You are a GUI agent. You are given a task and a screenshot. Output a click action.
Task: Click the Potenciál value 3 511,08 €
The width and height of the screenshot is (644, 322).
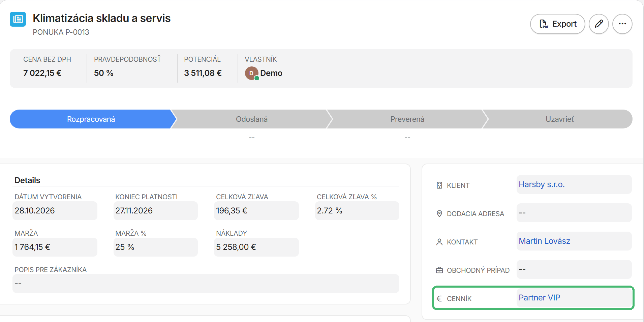[x=203, y=73]
